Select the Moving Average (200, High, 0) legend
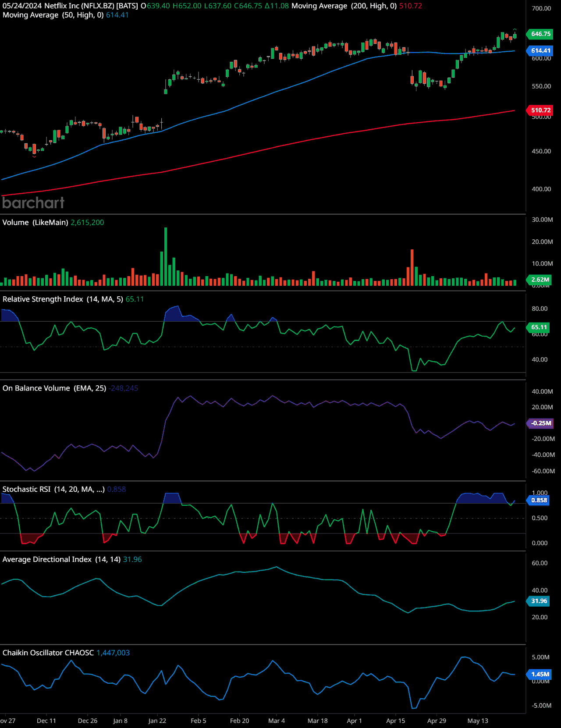The image size is (561, 728). pos(344,6)
